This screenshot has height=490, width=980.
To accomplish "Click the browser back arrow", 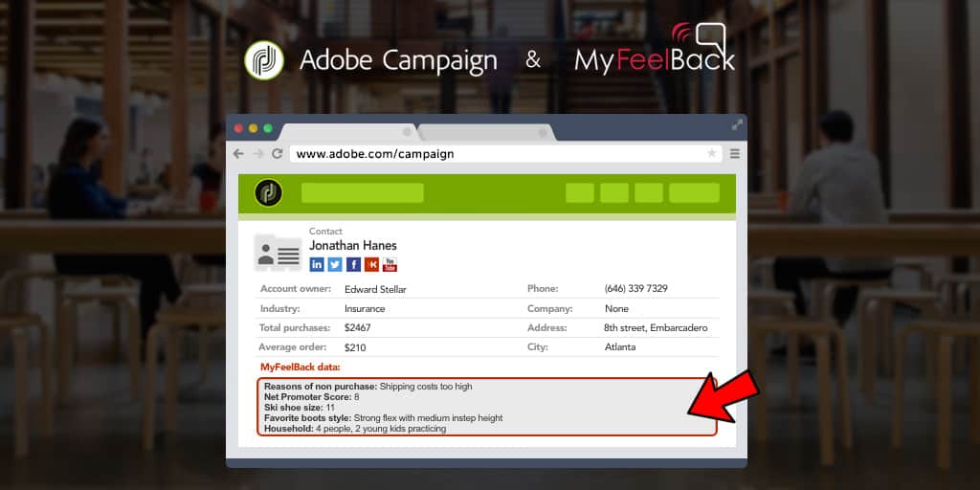I will coord(238,154).
